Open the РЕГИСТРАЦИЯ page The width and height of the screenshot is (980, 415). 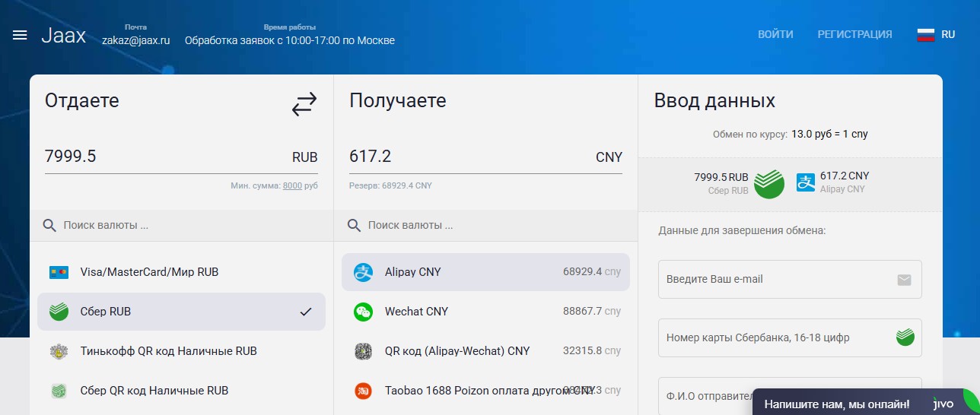point(854,34)
